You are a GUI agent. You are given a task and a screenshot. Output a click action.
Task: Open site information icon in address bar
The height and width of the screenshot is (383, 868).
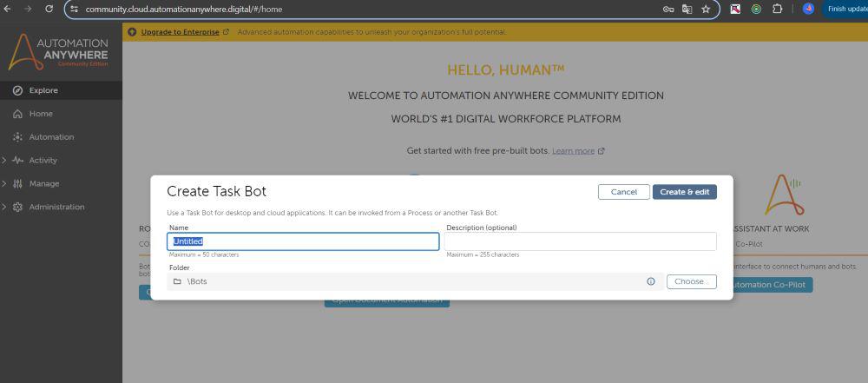pos(75,9)
